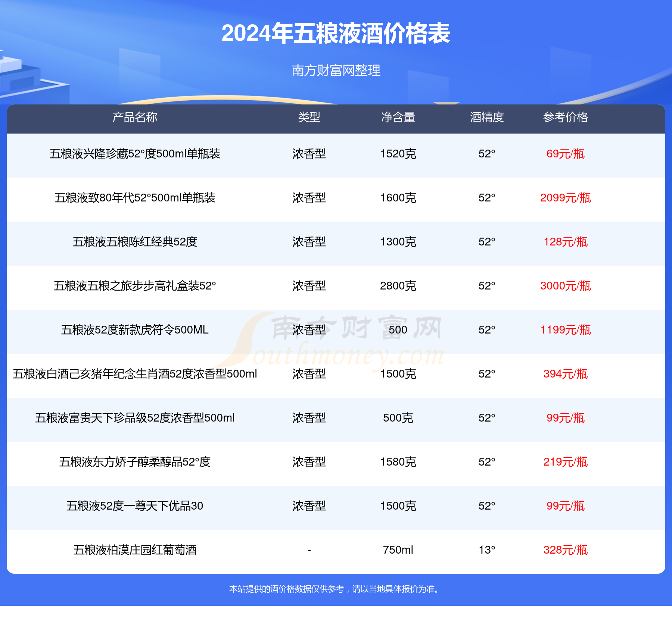Click price 219元/瓶

coord(566,462)
